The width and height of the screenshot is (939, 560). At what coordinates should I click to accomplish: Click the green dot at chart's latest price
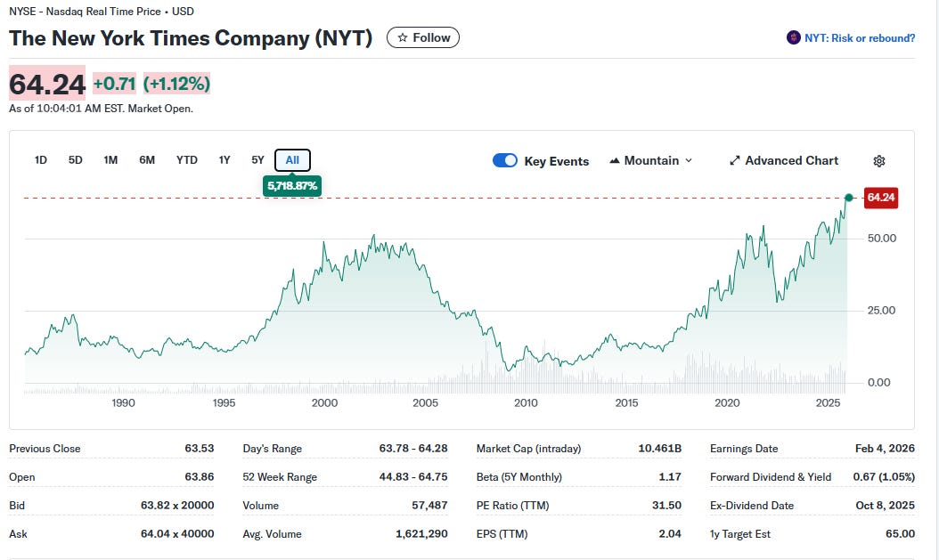tap(848, 198)
